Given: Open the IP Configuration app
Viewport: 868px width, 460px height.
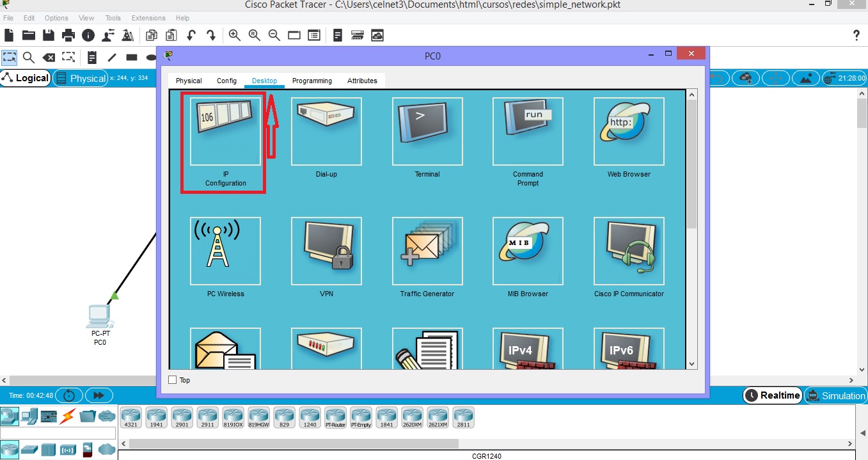Looking at the screenshot, I should 225,131.
